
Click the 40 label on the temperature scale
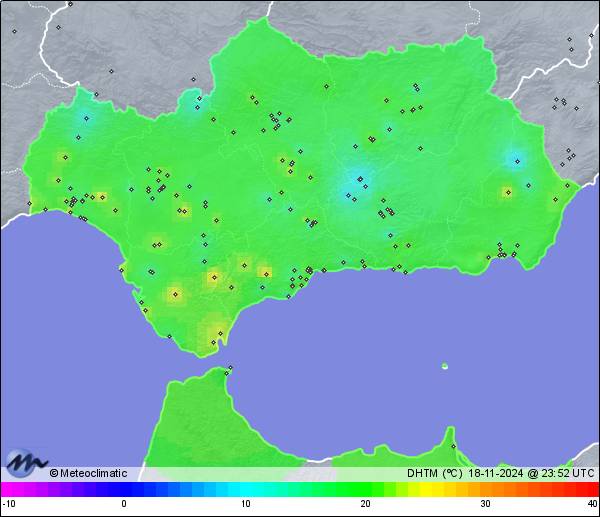click(x=593, y=504)
